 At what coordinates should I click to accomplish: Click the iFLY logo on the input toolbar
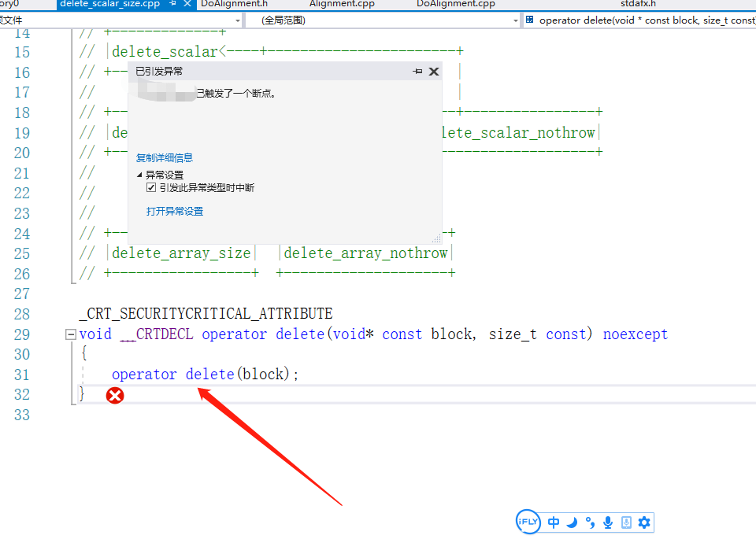[528, 522]
